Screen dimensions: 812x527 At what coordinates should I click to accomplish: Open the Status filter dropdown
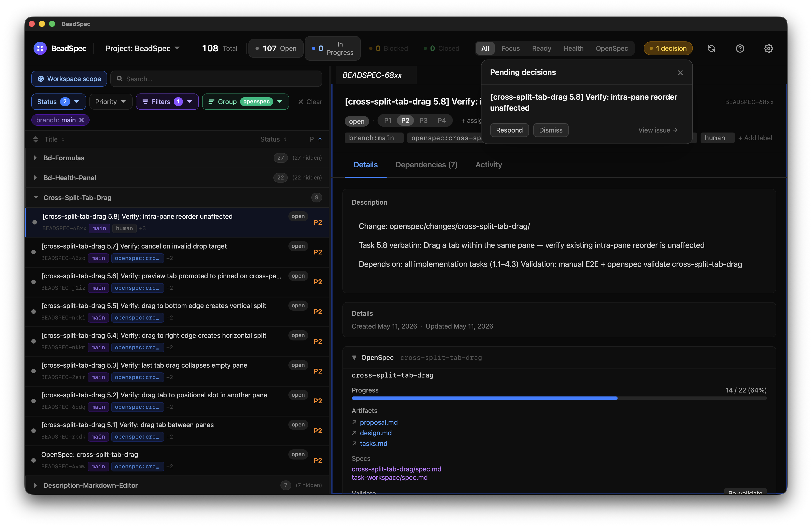pos(58,102)
